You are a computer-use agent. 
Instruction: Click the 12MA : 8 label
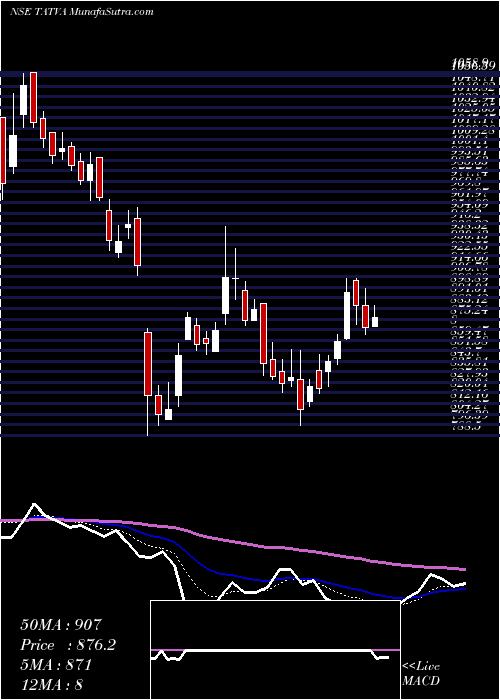52,685
